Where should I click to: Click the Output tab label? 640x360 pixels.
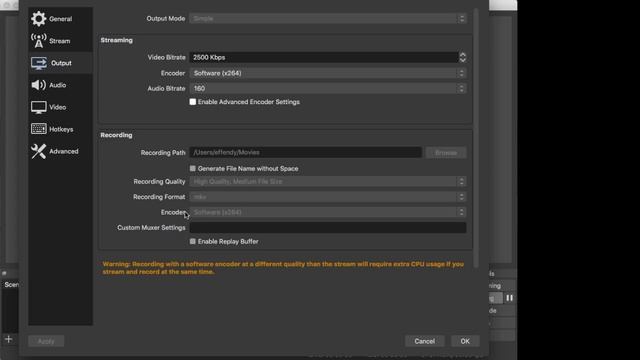click(x=61, y=63)
